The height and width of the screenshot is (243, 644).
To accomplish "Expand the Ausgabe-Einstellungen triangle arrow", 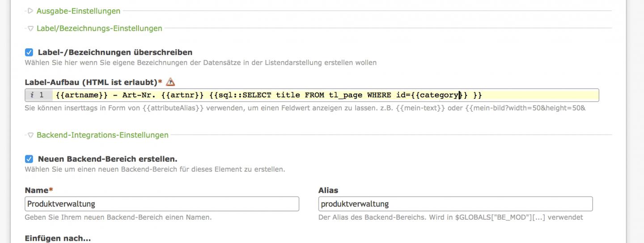I will [30, 11].
